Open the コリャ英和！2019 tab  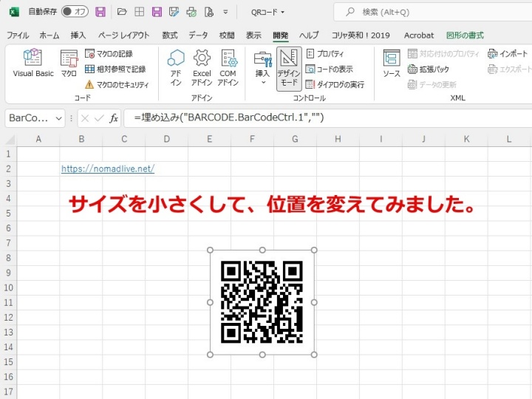pyautogui.click(x=361, y=35)
